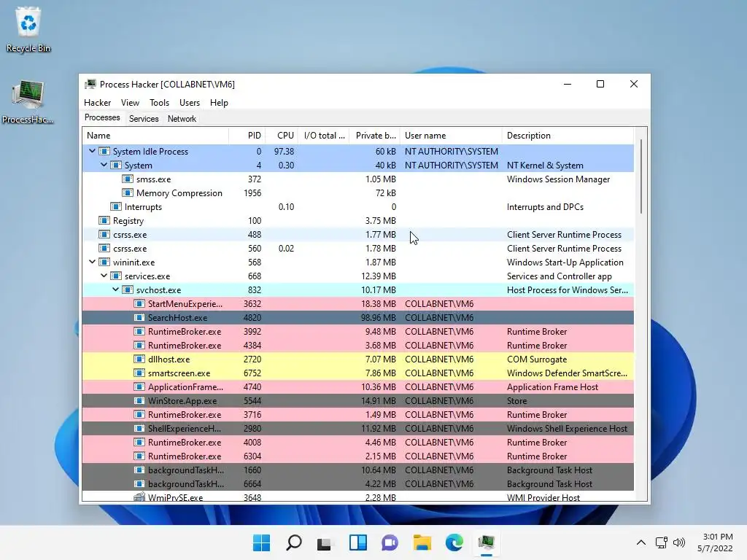Select RuntimeBroker.exe with PID 3992

click(x=358, y=332)
